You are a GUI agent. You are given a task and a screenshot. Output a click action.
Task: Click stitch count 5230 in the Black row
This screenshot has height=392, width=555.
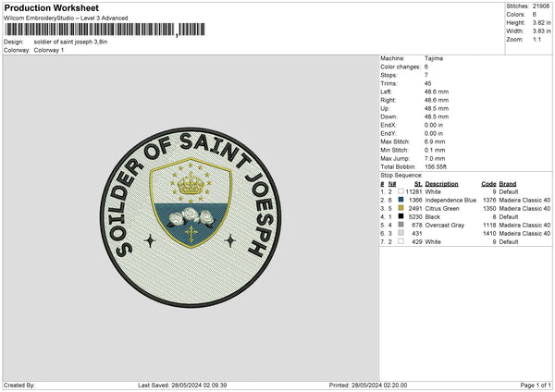[415, 217]
